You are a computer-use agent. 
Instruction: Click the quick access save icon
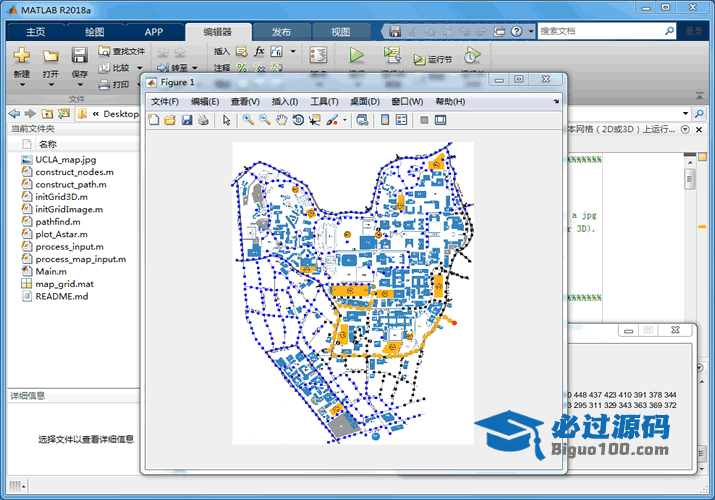tap(395, 31)
